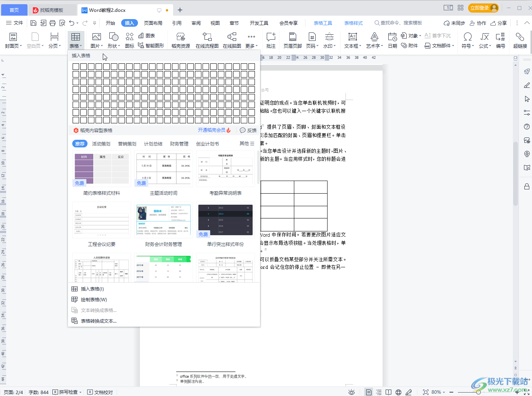Click the 协作 collaborate button
The height and width of the screenshot is (396, 532).
[478, 23]
